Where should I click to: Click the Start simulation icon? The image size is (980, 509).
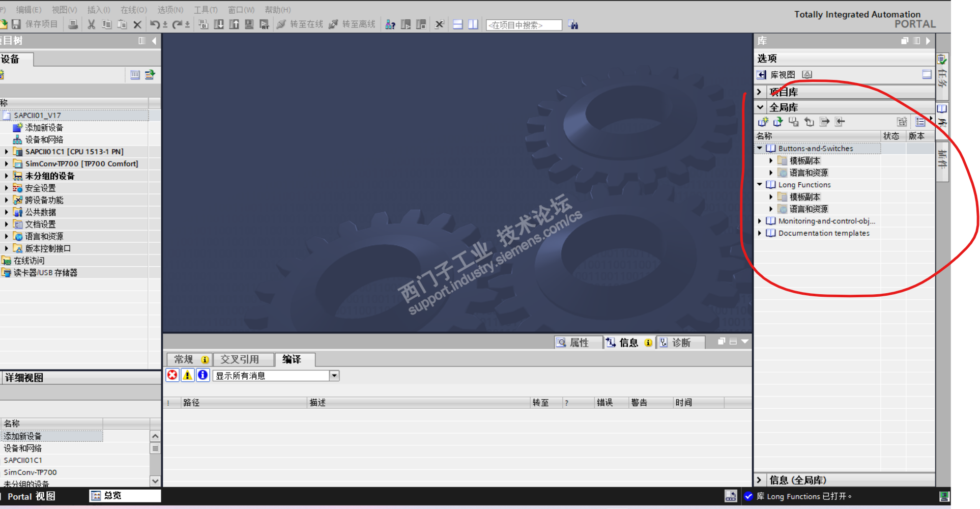pyautogui.click(x=249, y=24)
